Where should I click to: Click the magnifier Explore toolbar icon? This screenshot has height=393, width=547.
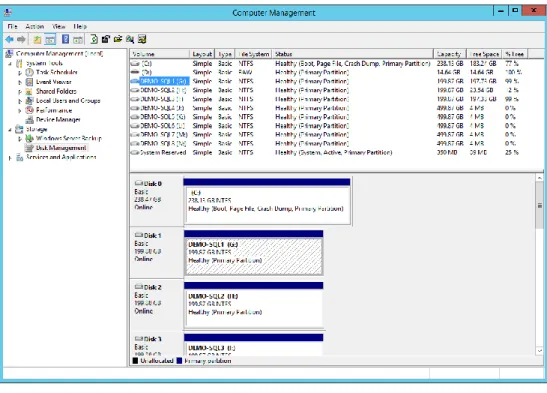coord(130,39)
